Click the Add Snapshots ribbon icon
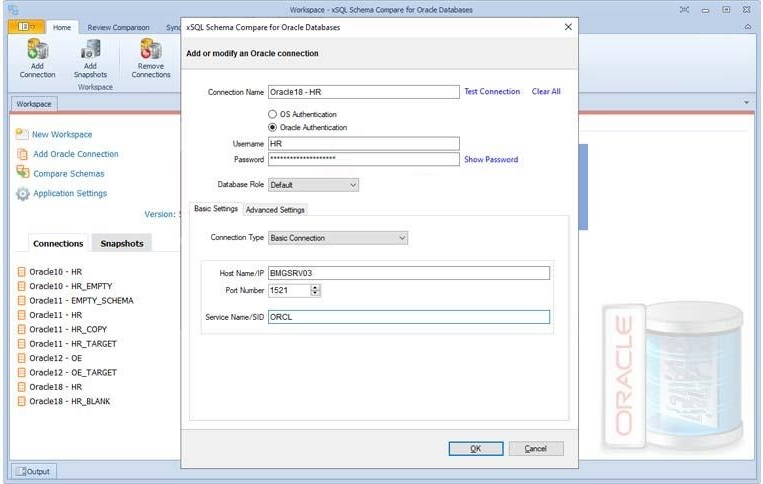763x484 pixels. (x=91, y=50)
